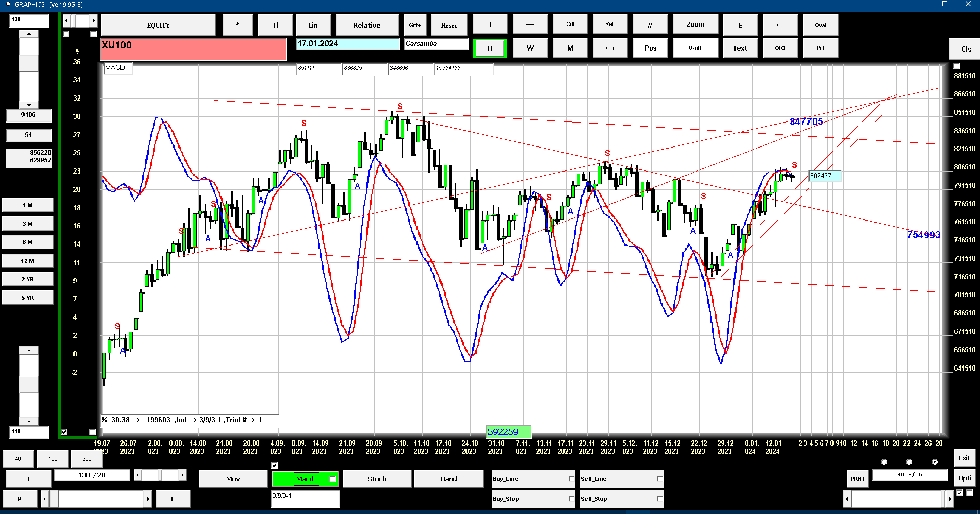
Task: Click the Prt print button
Action: (820, 48)
